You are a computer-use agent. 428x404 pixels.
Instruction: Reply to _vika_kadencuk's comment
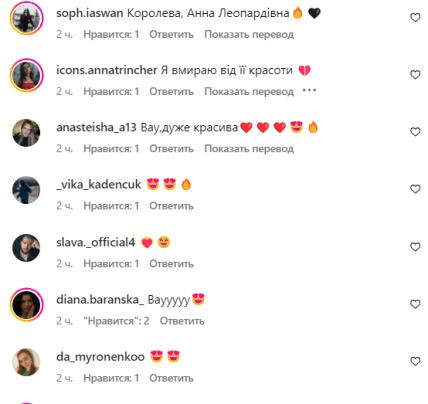coord(171,206)
